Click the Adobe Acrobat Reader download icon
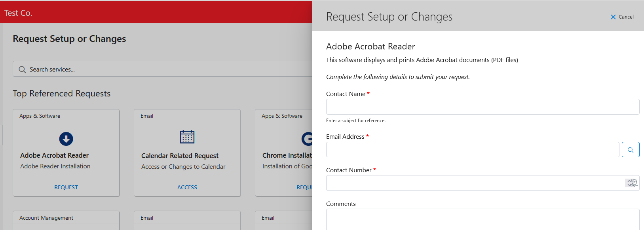The width and height of the screenshot is (644, 230). pyautogui.click(x=66, y=139)
